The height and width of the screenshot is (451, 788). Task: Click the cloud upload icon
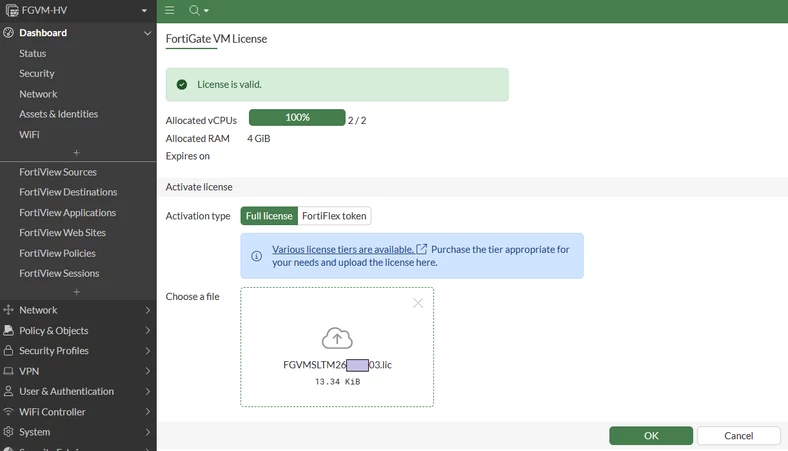point(337,338)
